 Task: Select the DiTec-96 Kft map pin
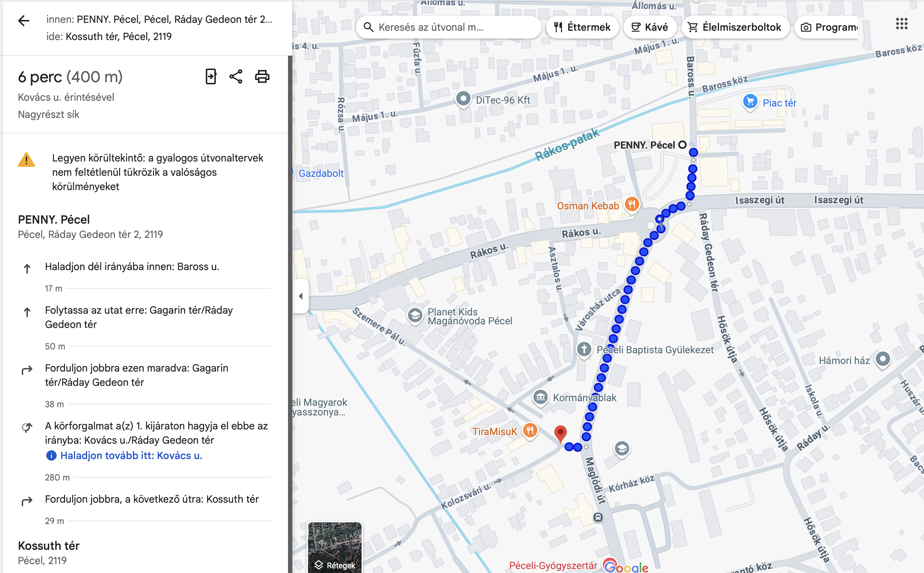point(463,99)
